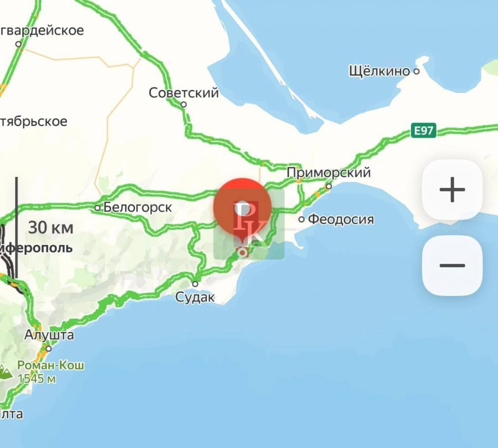This screenshot has height=448, width=498.
Task: Click the 30 км scale indicator
Action: pos(51,228)
